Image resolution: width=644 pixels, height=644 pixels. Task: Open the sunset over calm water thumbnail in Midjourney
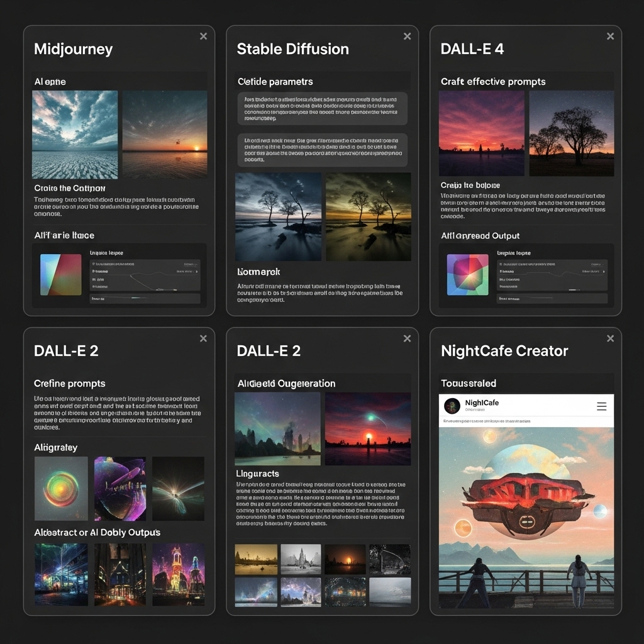(165, 135)
